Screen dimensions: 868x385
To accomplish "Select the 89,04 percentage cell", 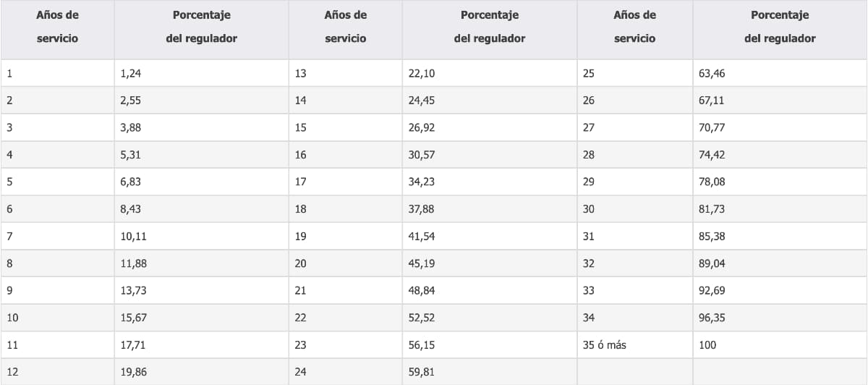I will (x=712, y=263).
